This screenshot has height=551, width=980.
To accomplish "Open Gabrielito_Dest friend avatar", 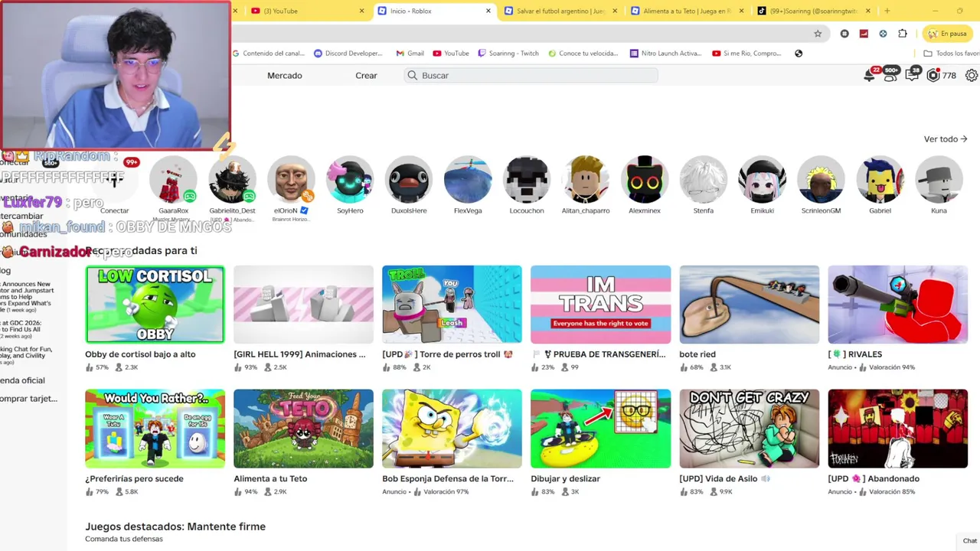I will [x=232, y=181].
